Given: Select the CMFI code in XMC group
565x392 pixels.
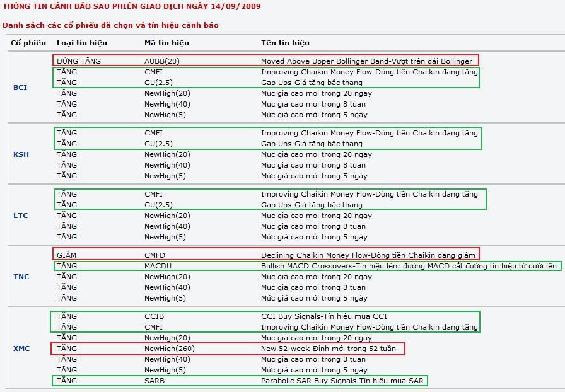Looking at the screenshot, I should click(x=153, y=327).
